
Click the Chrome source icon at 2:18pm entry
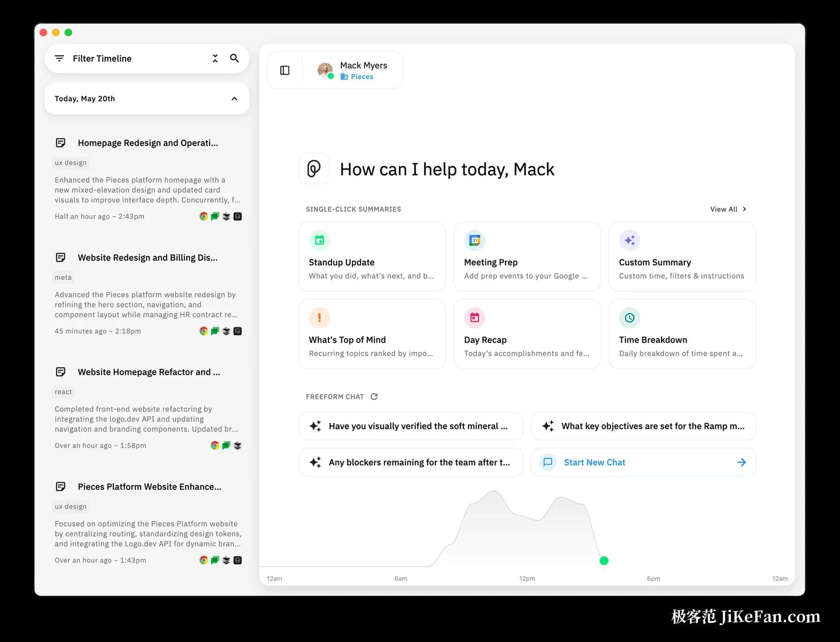coord(204,331)
